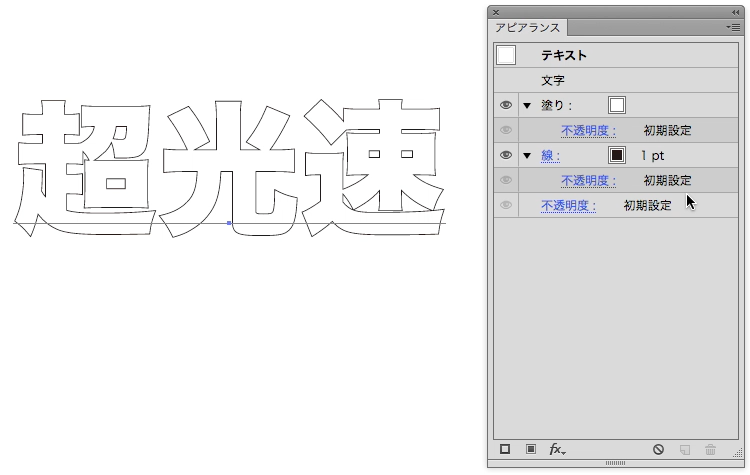Toggle visibility eye of the 塗り fill row
Viewport: 750px width, 475px height.
[505, 105]
